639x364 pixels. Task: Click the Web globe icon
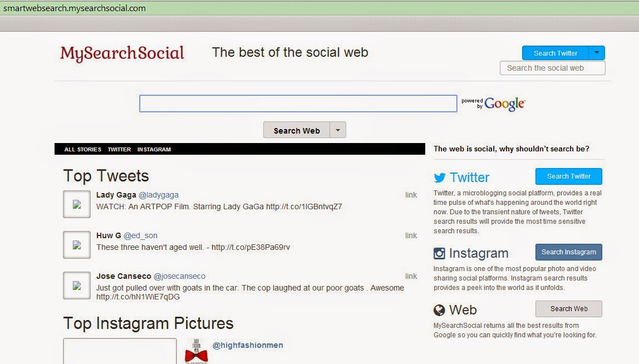[439, 310]
